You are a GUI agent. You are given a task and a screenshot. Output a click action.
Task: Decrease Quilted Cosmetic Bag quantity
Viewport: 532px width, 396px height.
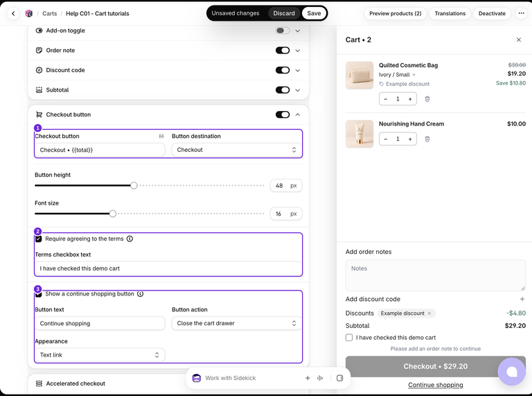[x=385, y=99]
